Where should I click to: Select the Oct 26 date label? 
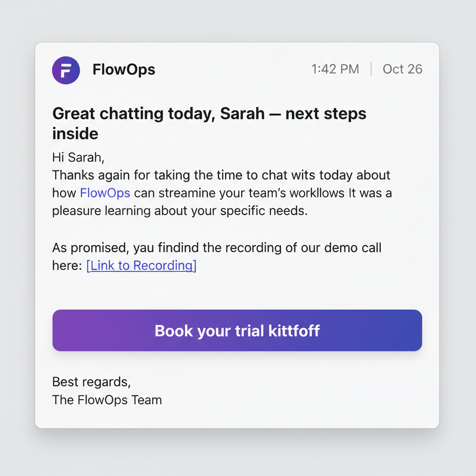coord(403,69)
